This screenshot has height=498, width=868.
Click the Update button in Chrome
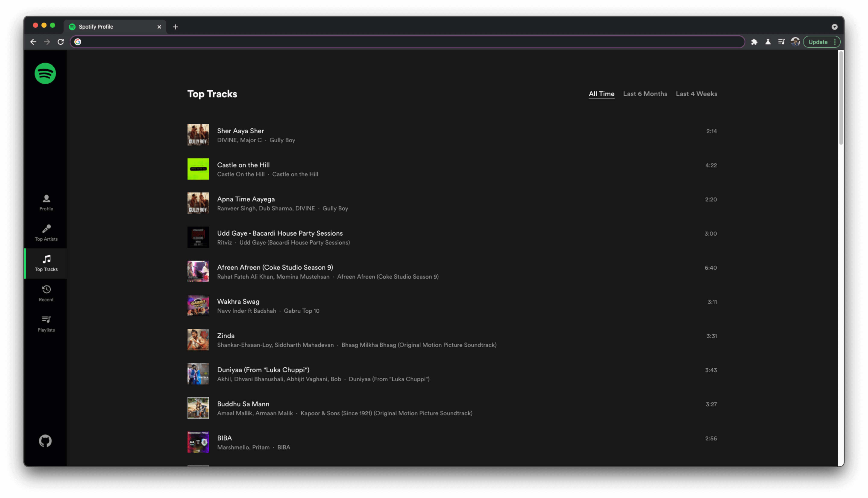818,42
